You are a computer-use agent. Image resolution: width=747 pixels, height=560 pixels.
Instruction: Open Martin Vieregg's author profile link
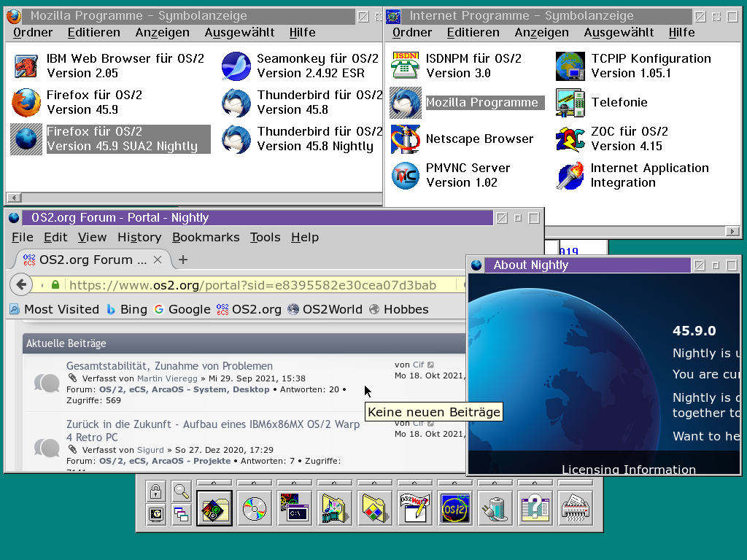167,378
